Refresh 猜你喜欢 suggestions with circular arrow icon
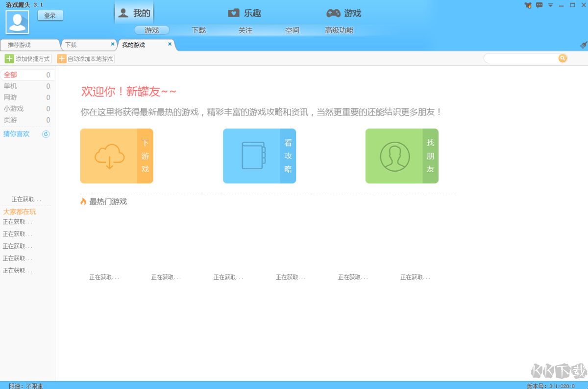 pos(46,134)
